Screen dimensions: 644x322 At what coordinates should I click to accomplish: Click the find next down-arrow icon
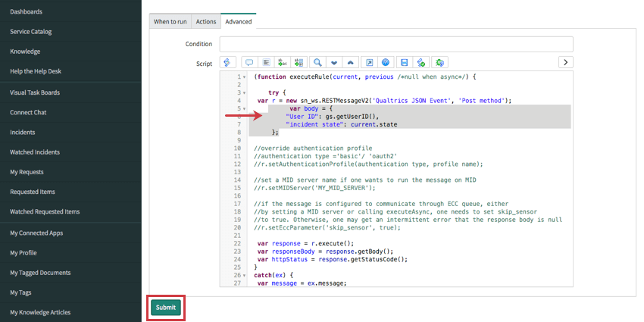coord(333,62)
